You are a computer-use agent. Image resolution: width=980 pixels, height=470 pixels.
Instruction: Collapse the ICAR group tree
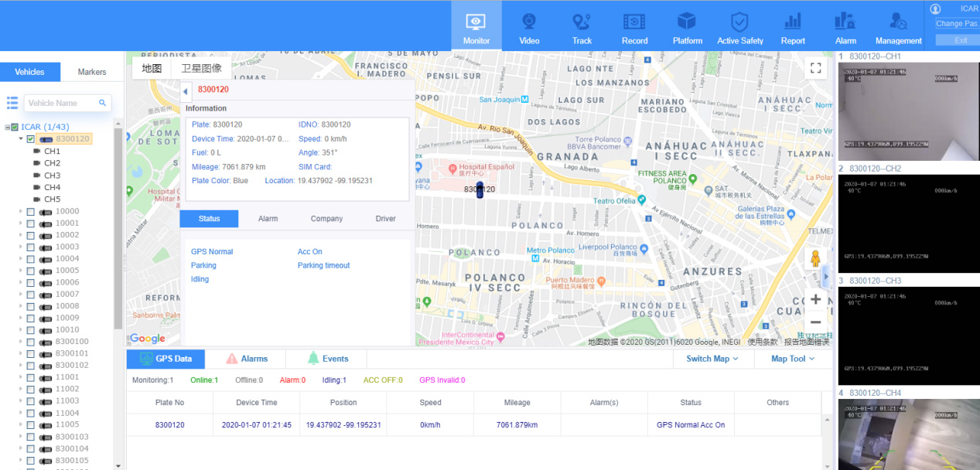click(x=7, y=128)
